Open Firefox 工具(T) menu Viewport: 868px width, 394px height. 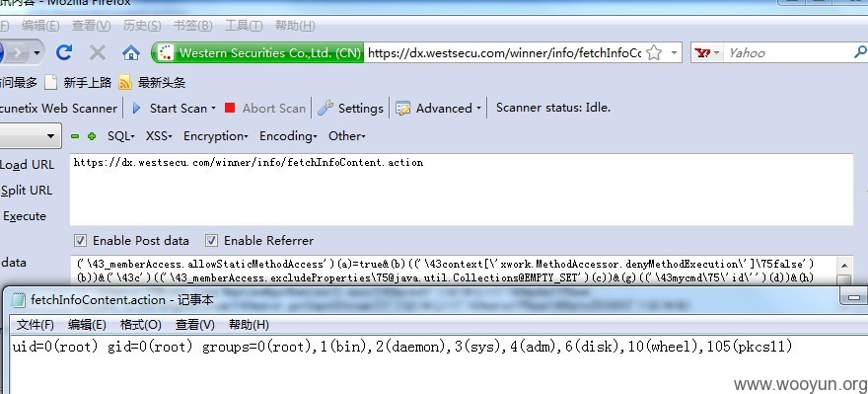coord(244,26)
